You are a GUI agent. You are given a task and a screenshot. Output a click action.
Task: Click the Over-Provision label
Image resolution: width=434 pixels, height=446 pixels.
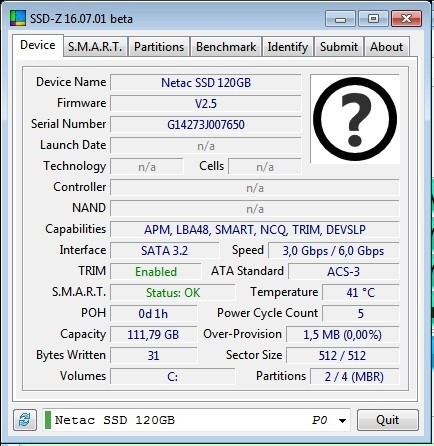coord(243,334)
